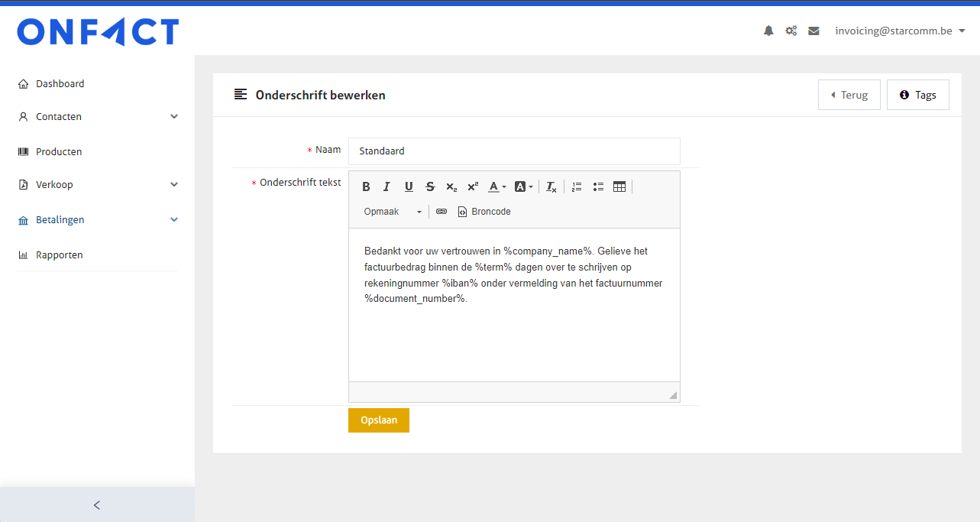The width and height of the screenshot is (980, 522).
Task: Toggle superscript formatting
Action: [473, 186]
